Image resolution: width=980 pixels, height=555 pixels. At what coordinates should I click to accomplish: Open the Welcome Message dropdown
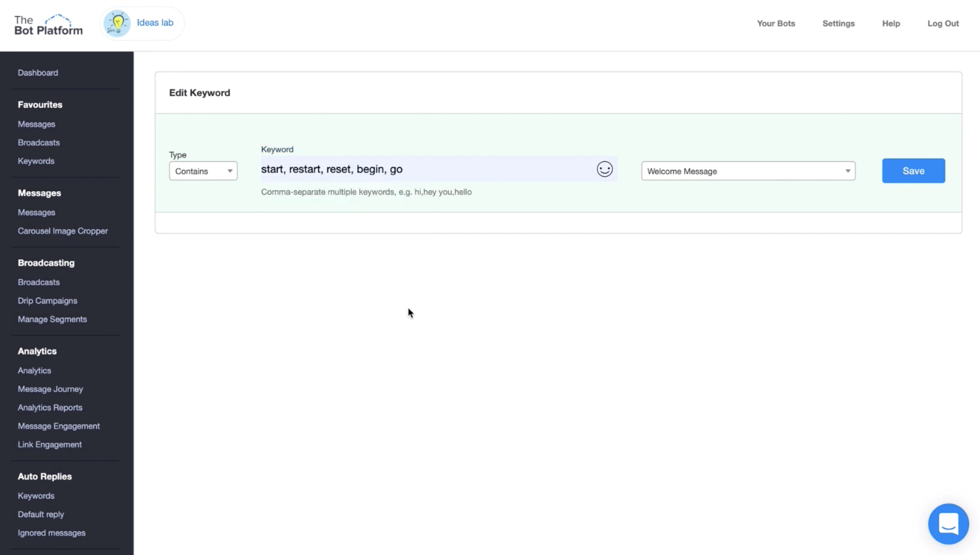point(748,171)
